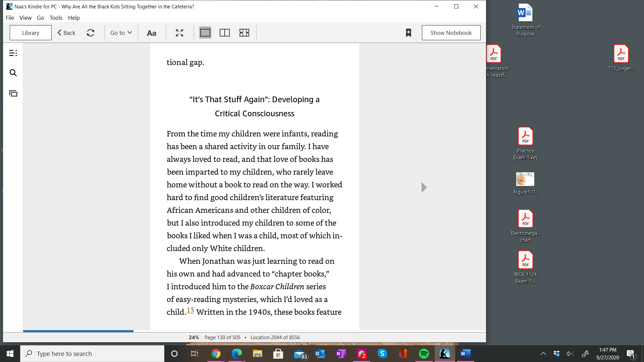Open the Action Center notifications
The height and width of the screenshot is (362, 644).
click(x=631, y=354)
